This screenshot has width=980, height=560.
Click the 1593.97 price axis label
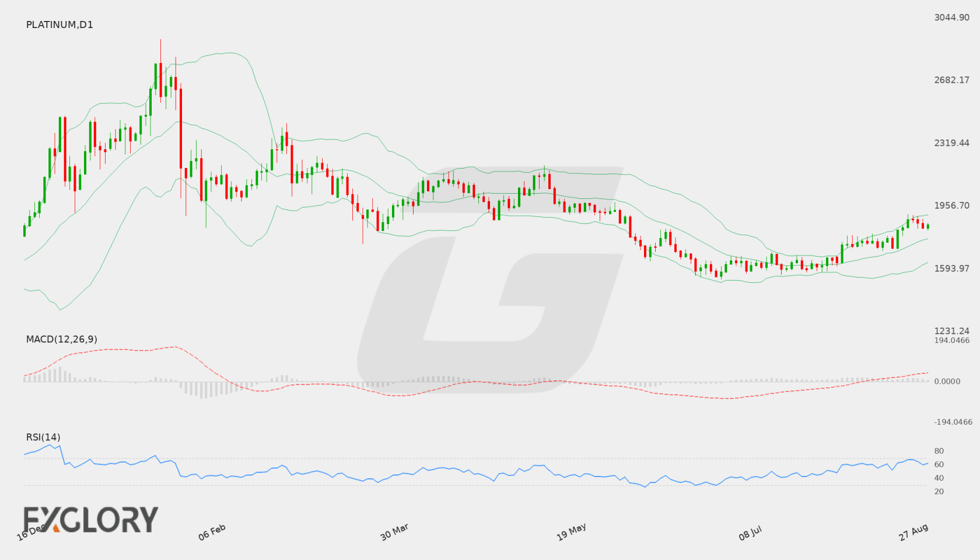click(x=951, y=268)
